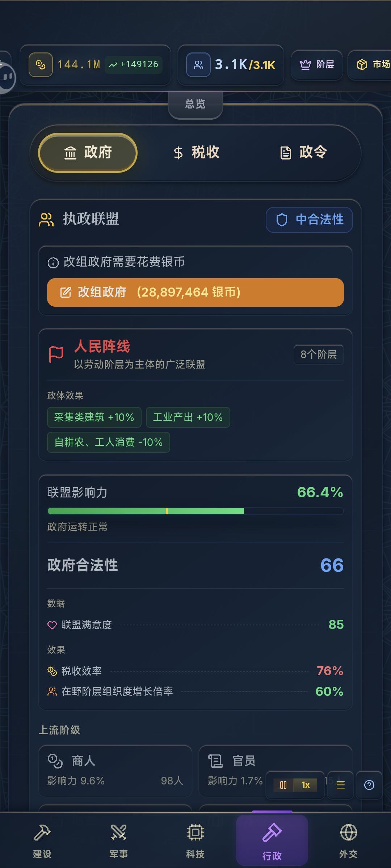Click the help question mark icon

[369, 785]
